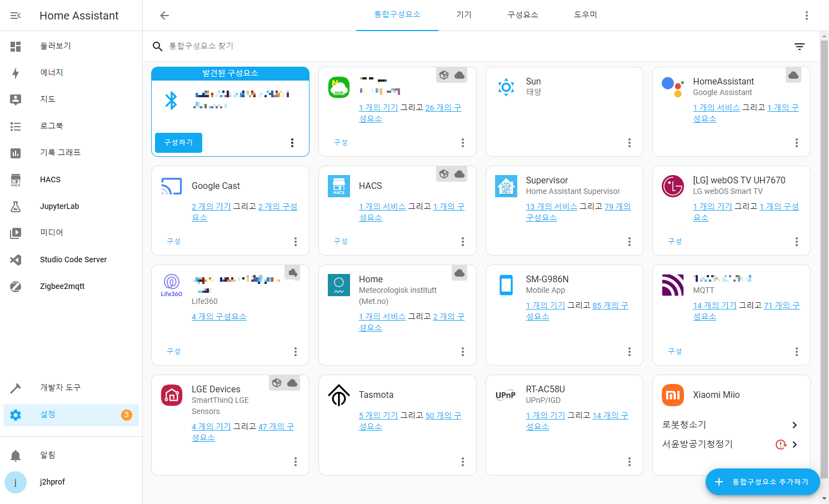Click 통합구성요소 추가하기 add integration button
829x504 pixels.
pyautogui.click(x=763, y=482)
